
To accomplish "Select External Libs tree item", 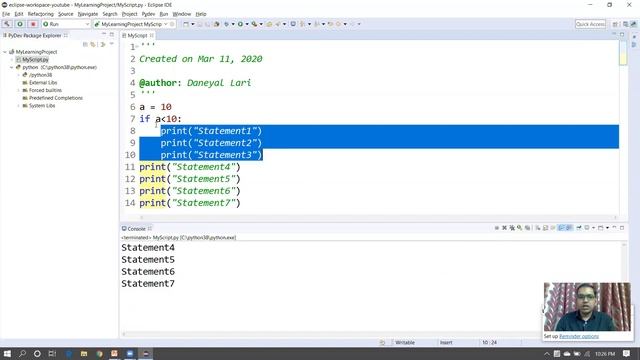I will [43, 82].
